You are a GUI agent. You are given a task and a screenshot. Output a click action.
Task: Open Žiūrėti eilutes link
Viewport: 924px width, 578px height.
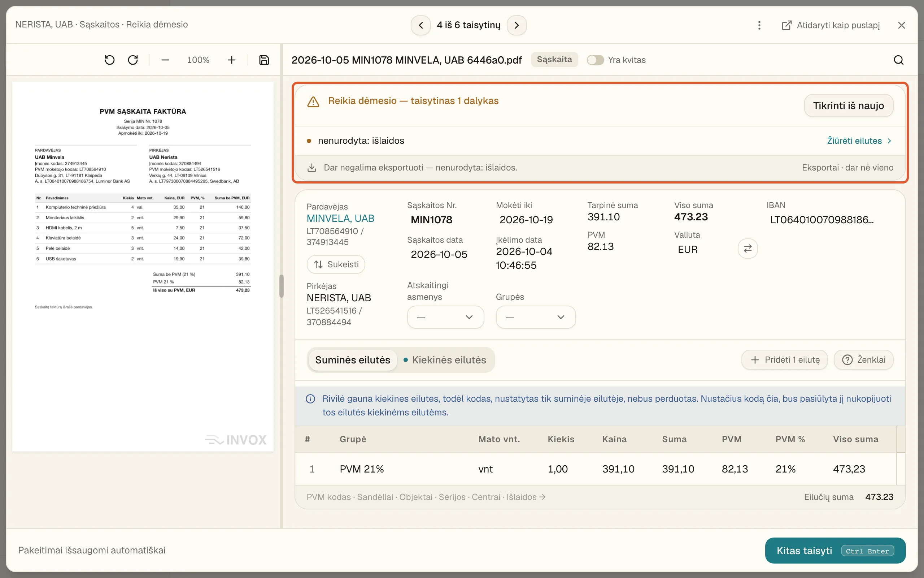pyautogui.click(x=859, y=141)
